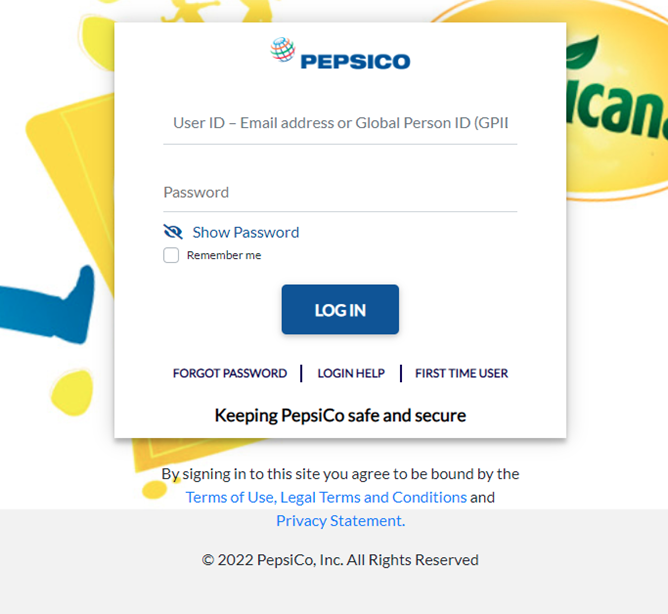
Task: Click the 2022 PepsiCo copyright text
Action: (x=340, y=559)
